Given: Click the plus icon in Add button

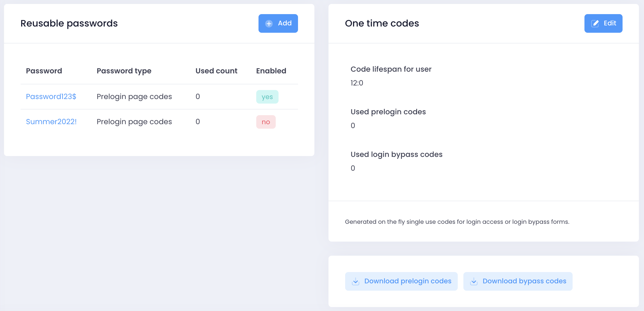Looking at the screenshot, I should tap(269, 24).
